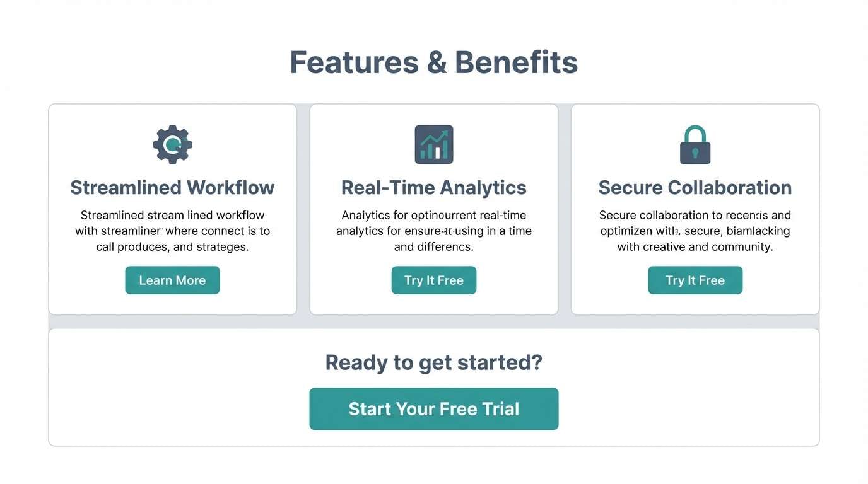Select the Streamlined Workflow card
This screenshot has height=484, width=868.
pos(172,302)
